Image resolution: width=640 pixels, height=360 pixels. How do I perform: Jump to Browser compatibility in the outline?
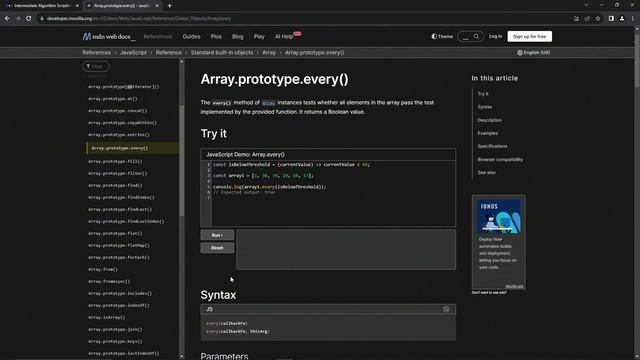tap(500, 159)
